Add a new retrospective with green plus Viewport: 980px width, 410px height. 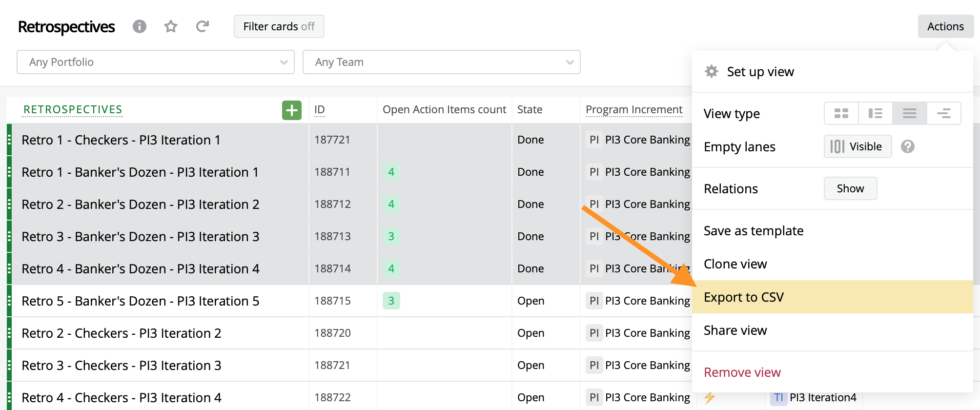pos(291,110)
